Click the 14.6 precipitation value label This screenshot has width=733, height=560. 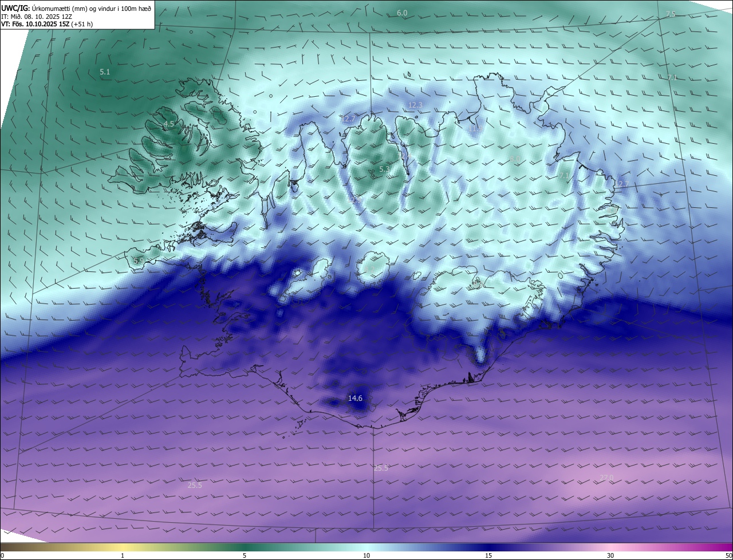tap(355, 398)
